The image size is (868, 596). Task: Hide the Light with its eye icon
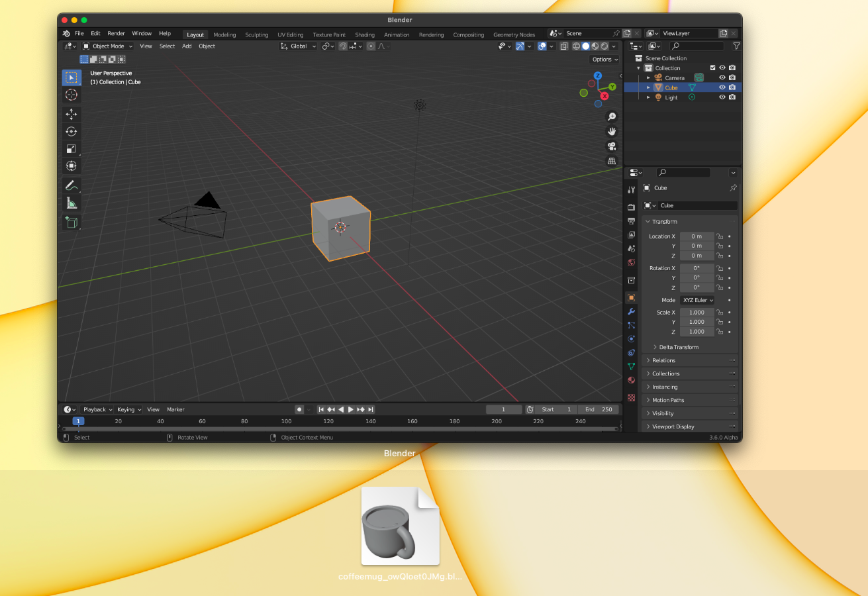[722, 97]
